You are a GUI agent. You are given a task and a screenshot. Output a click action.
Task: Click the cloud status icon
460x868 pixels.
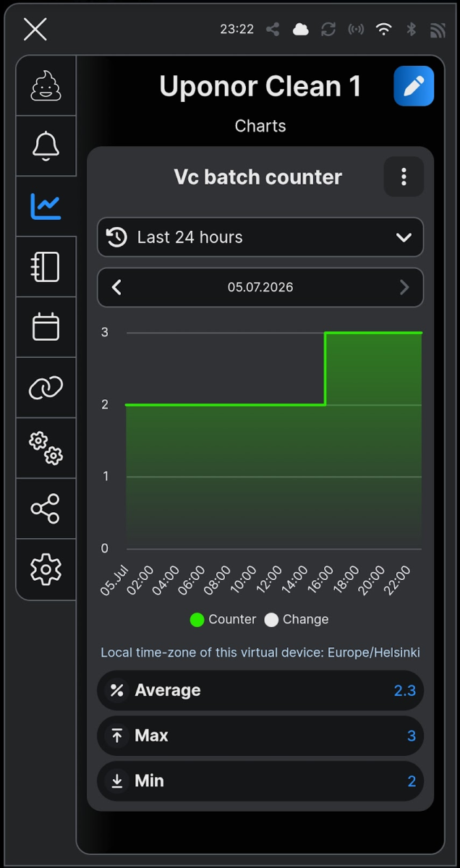[x=300, y=29]
